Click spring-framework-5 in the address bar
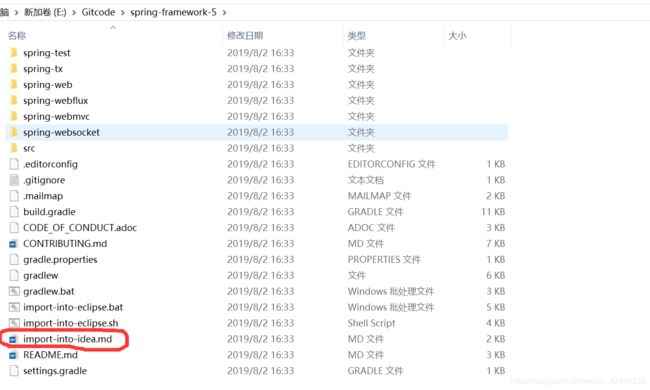The height and width of the screenshot is (390, 650). click(173, 12)
